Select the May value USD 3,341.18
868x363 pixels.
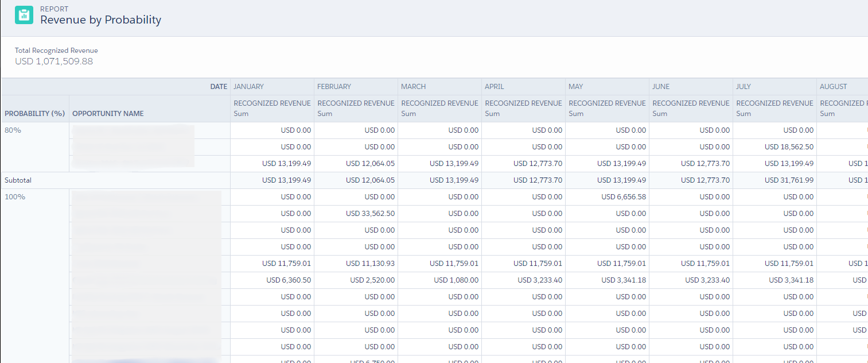click(x=624, y=280)
